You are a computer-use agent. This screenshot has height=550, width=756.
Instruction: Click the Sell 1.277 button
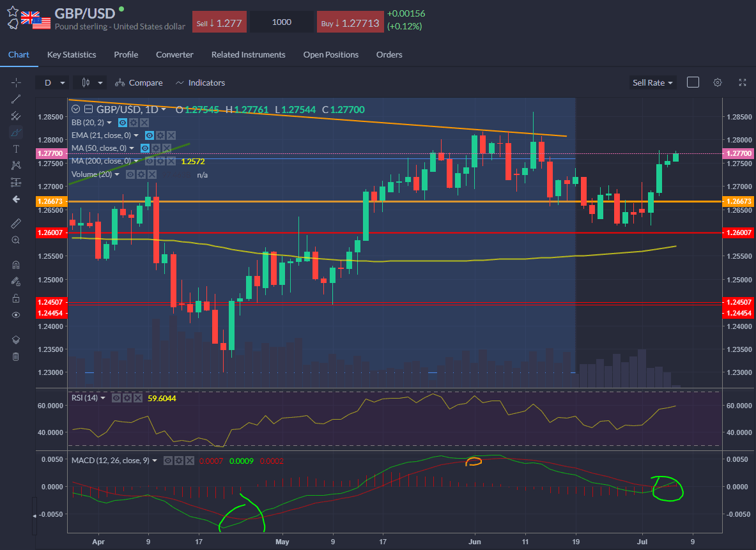(x=220, y=22)
